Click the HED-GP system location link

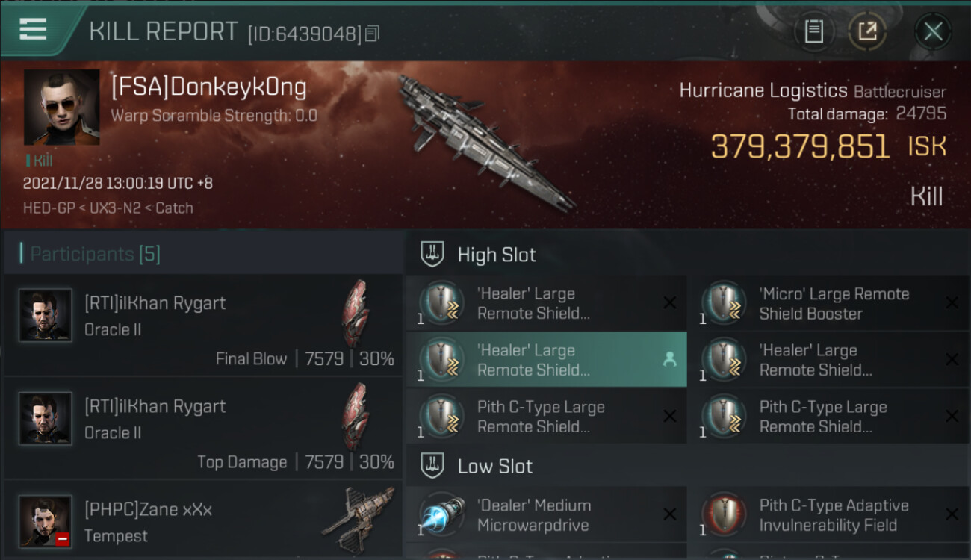point(49,208)
